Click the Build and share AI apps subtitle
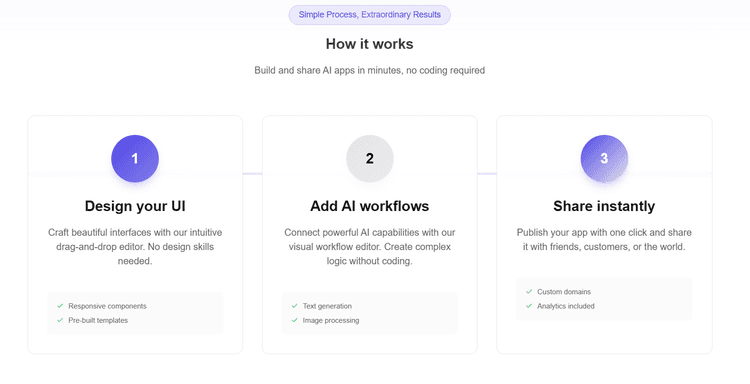Viewport: 750px width, 384px height. (x=370, y=70)
